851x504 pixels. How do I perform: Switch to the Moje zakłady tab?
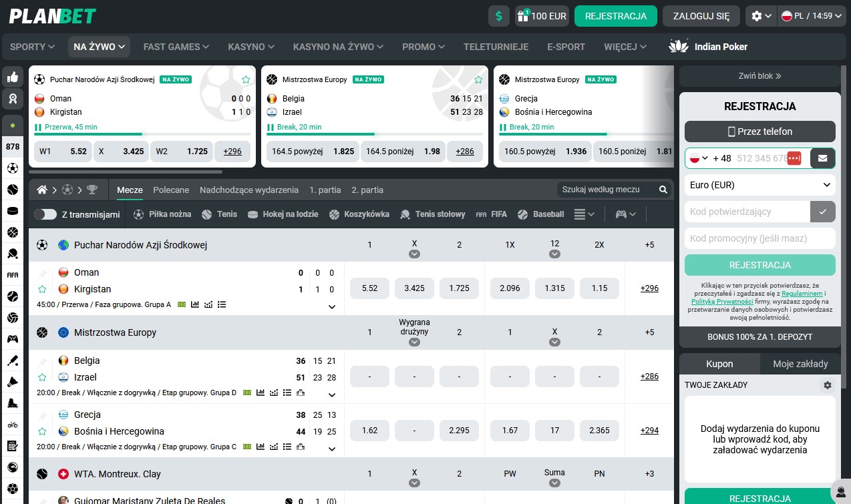point(800,364)
